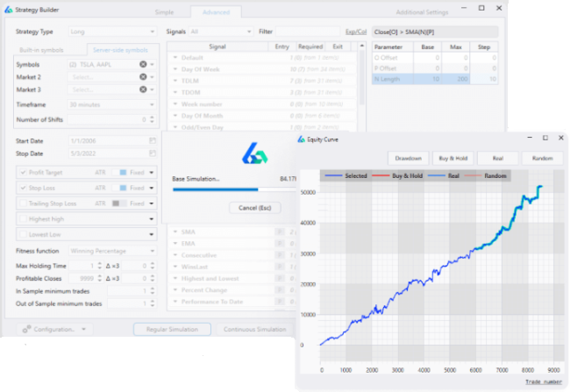
Task: Click P badge on Highest and Lowest row
Action: (x=280, y=279)
